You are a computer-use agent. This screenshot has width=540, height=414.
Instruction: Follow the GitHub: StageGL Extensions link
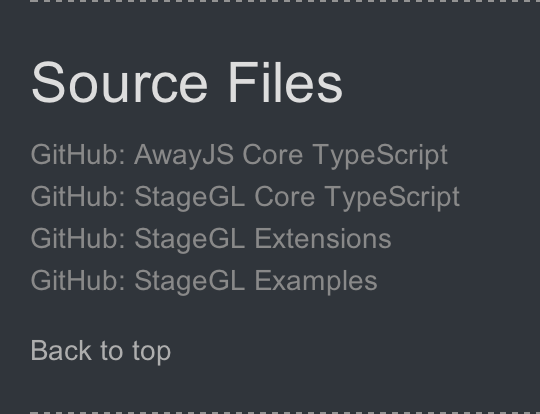pyautogui.click(x=211, y=238)
